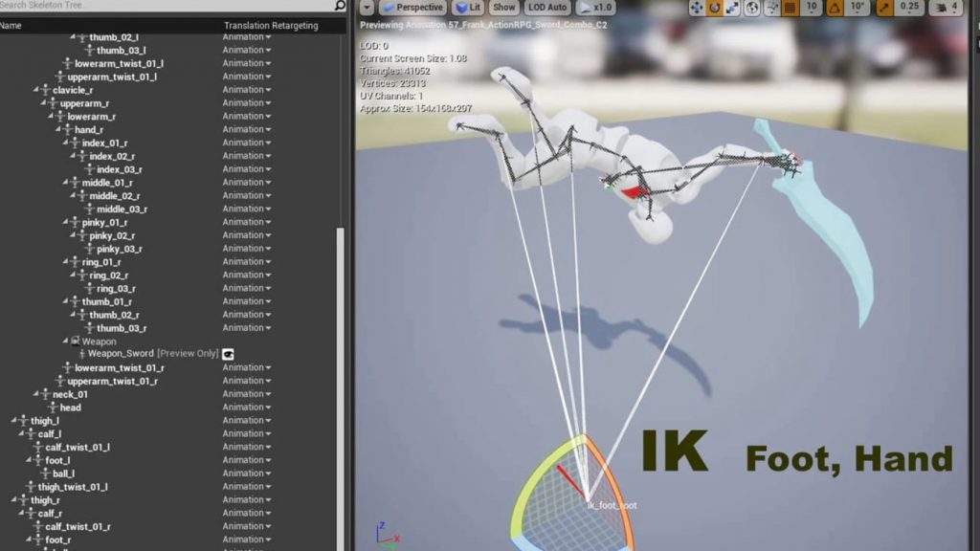980x551 pixels.
Task: Toggle rotation snapping triangle icon
Action: (835, 8)
